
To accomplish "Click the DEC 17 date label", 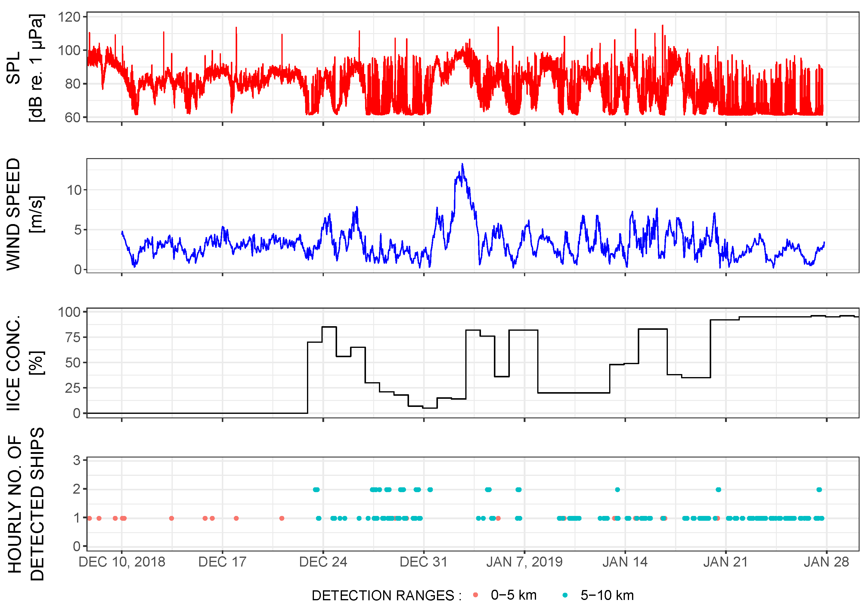I will tap(222, 562).
